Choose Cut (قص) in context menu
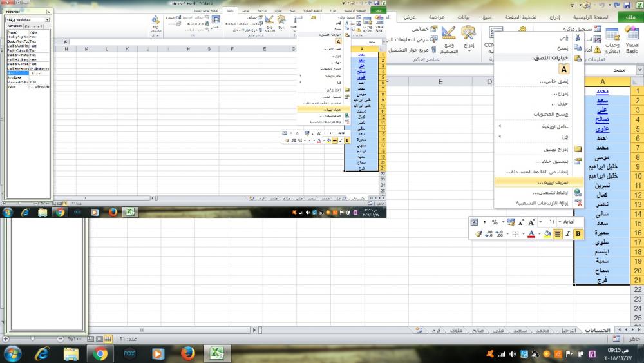Image resolution: width=644 pixels, height=363 pixels. tap(538, 37)
